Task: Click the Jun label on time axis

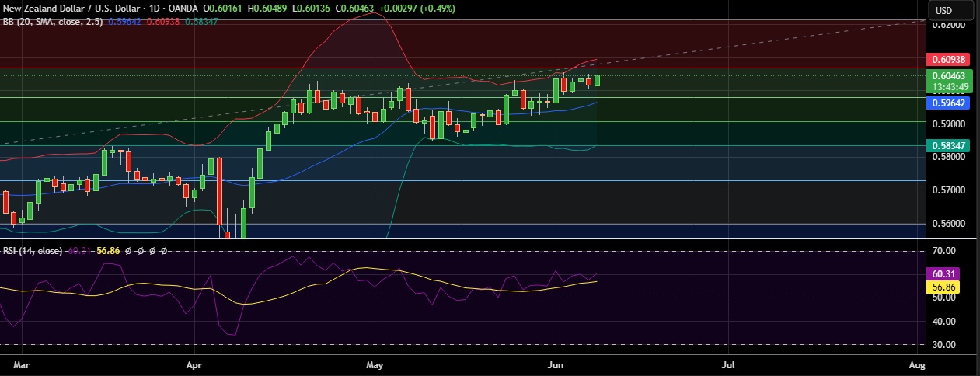Action: [556, 364]
